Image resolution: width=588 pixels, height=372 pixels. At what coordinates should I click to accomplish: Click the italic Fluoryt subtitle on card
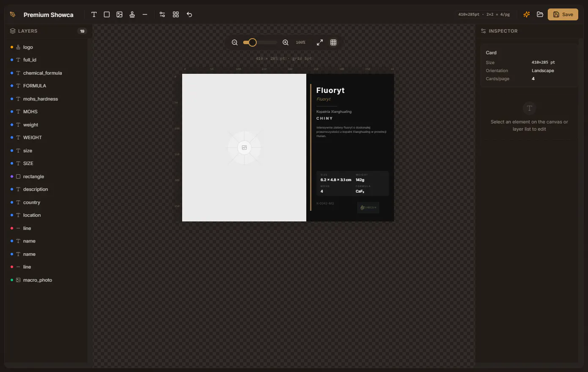(x=324, y=99)
